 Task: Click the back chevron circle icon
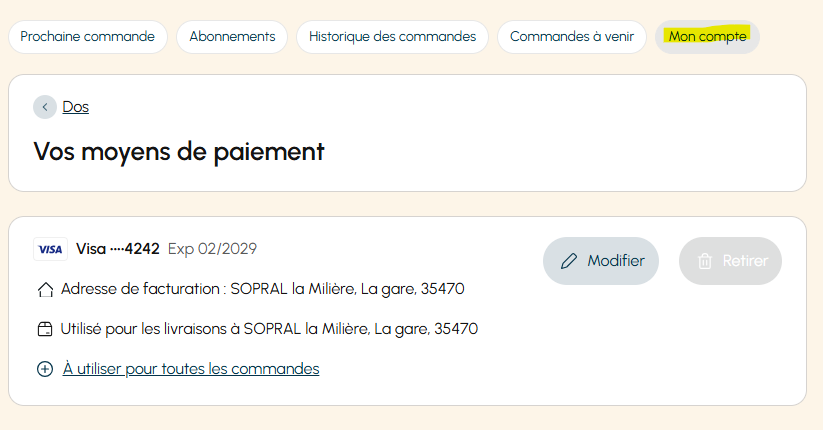click(x=45, y=107)
